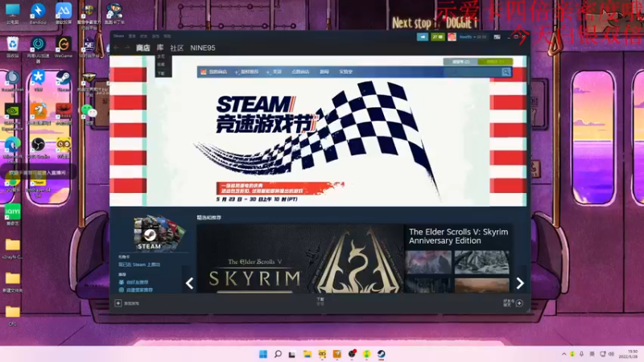Viewport: 644px width, 362px height.
Task: Open Recycle Bin desktop icon
Action: 12,47
